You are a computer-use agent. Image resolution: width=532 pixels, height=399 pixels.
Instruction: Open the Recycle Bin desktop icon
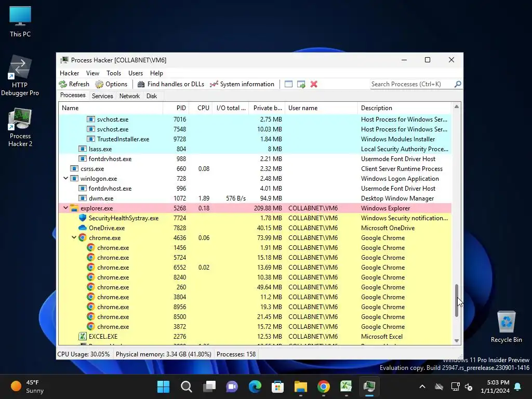click(x=506, y=327)
